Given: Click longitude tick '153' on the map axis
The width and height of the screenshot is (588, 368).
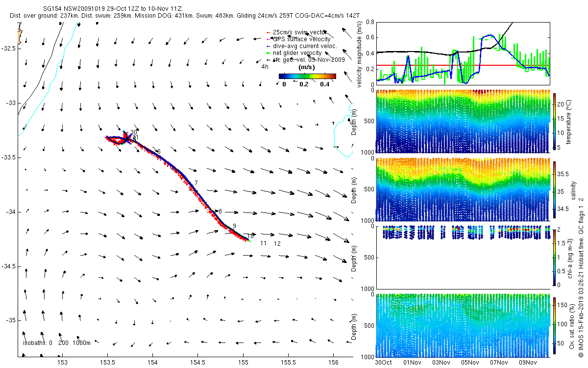Looking at the screenshot, I should (62, 363).
